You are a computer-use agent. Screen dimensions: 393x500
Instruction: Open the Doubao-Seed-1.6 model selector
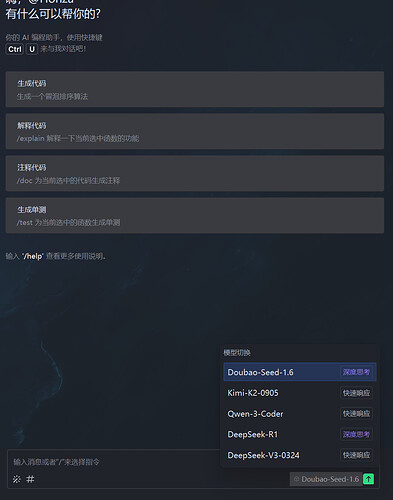point(326,479)
